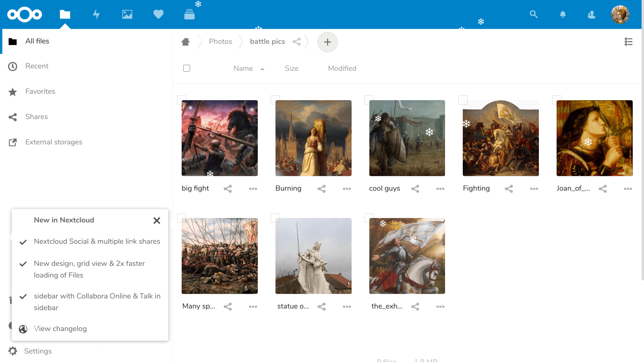
Task: Share the cool guys file
Action: [415, 189]
